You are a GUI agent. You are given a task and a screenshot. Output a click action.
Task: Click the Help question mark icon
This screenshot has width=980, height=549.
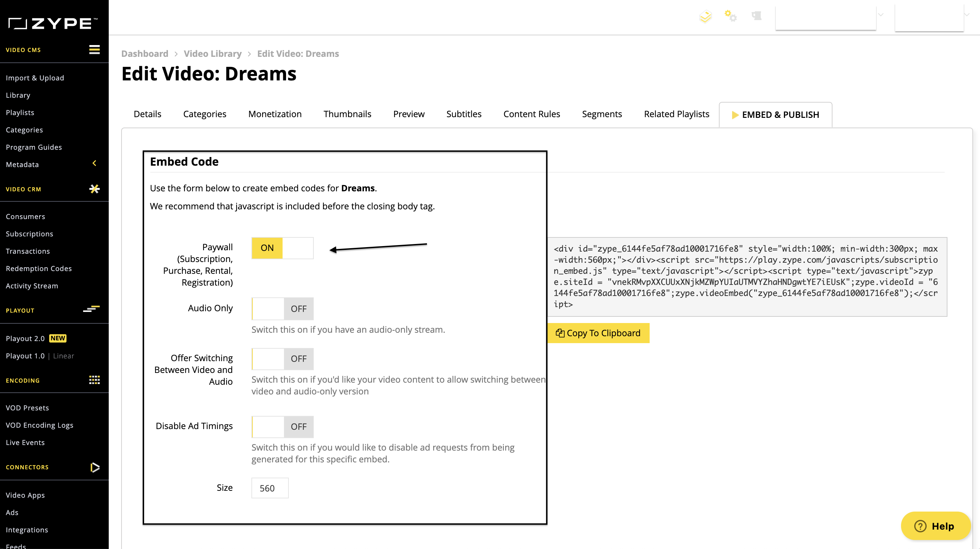point(920,526)
